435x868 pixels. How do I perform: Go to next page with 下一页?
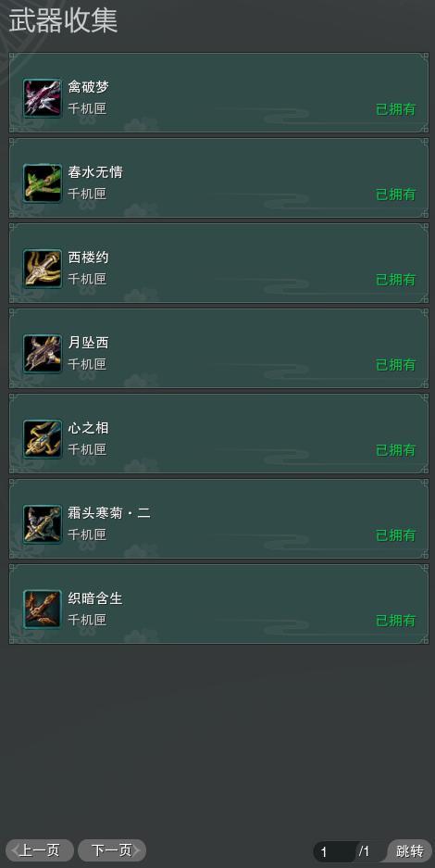pos(112,850)
